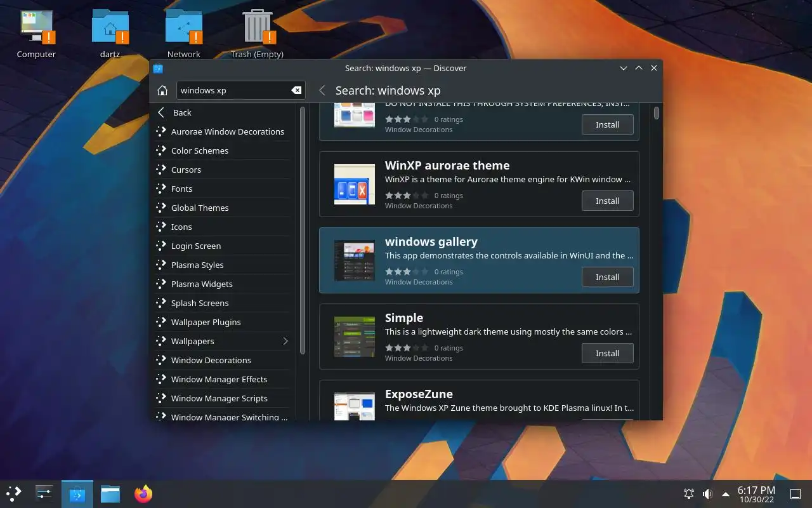Click the Splash Screens category icon
Image resolution: width=812 pixels, height=508 pixels.
161,303
